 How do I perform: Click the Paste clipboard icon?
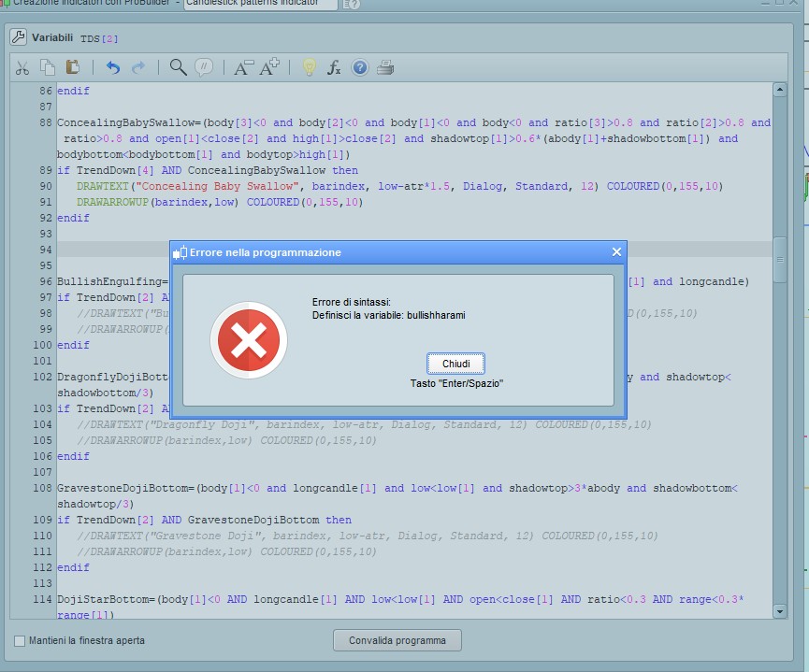[x=72, y=67]
